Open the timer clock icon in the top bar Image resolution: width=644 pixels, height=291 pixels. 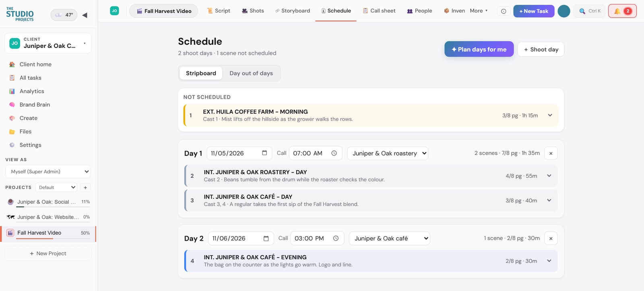pos(504,11)
